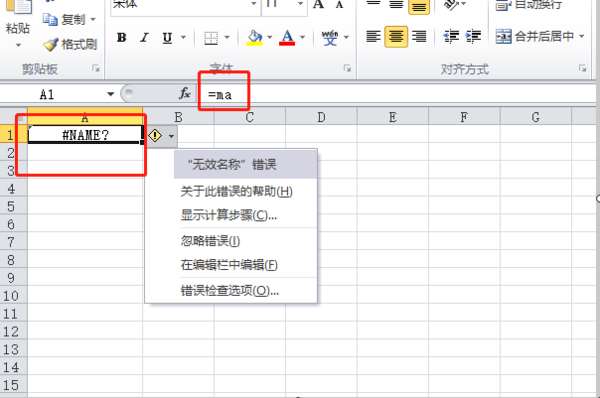Select the center alignment icon
This screenshot has width=600, height=398.
click(396, 37)
